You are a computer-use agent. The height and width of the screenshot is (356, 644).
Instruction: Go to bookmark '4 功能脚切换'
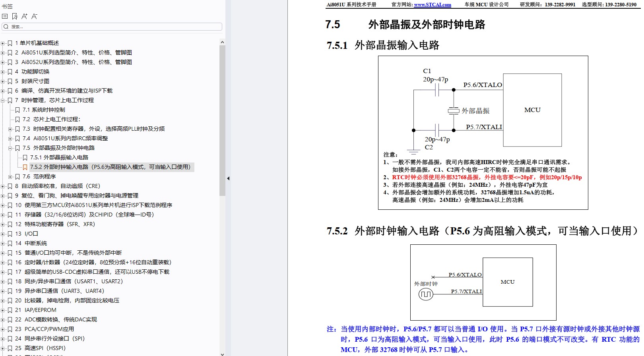[32, 72]
